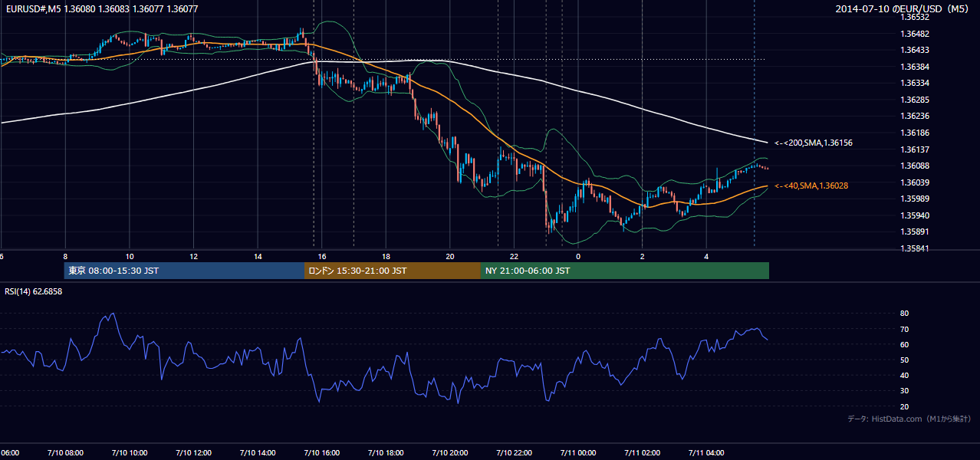Click hour 14 on the chart hour axis
The height and width of the screenshot is (460, 980).
pyautogui.click(x=258, y=256)
